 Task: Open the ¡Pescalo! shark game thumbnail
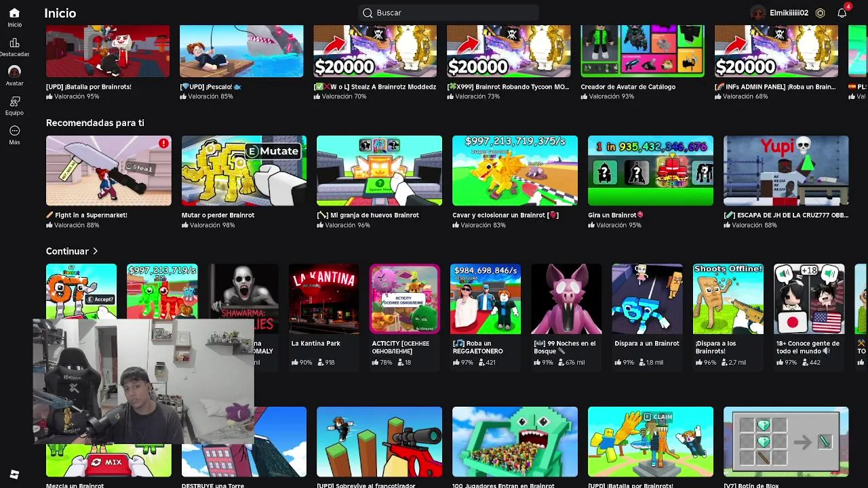241,51
